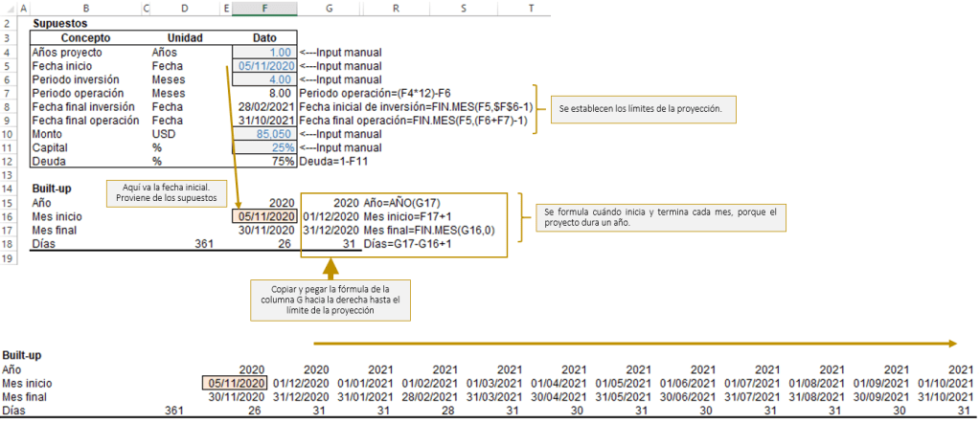Select Fecha final inversión date 28/02/2021
980x423 pixels.
[x=264, y=107]
